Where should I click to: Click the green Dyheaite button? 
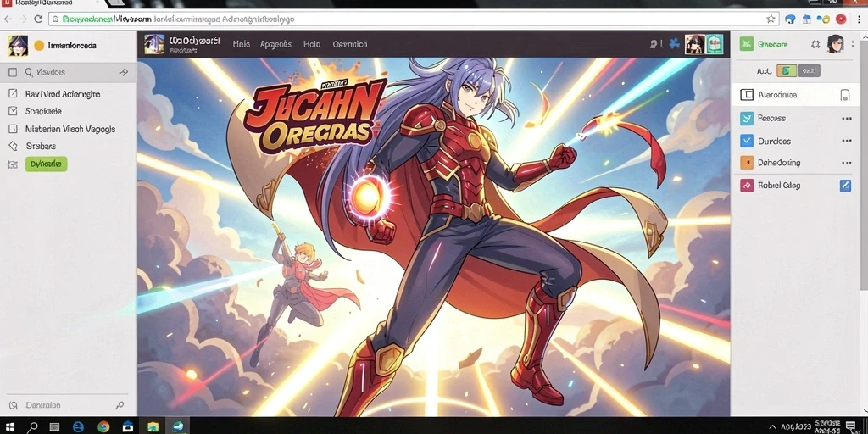(46, 164)
